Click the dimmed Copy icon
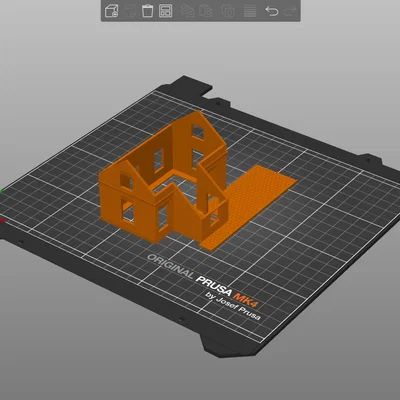 (x=187, y=11)
